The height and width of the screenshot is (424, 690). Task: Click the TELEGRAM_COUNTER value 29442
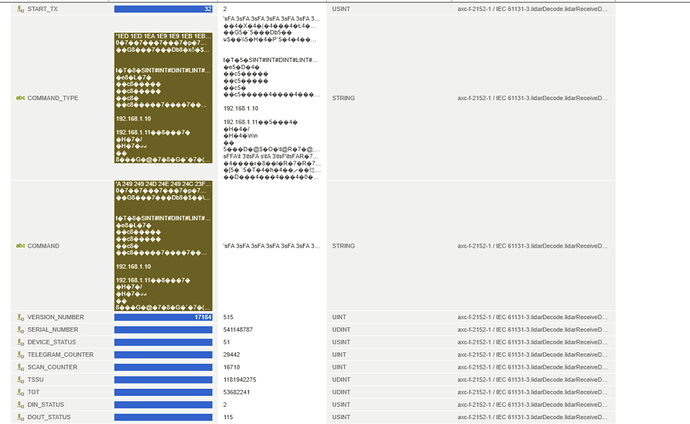coord(232,354)
